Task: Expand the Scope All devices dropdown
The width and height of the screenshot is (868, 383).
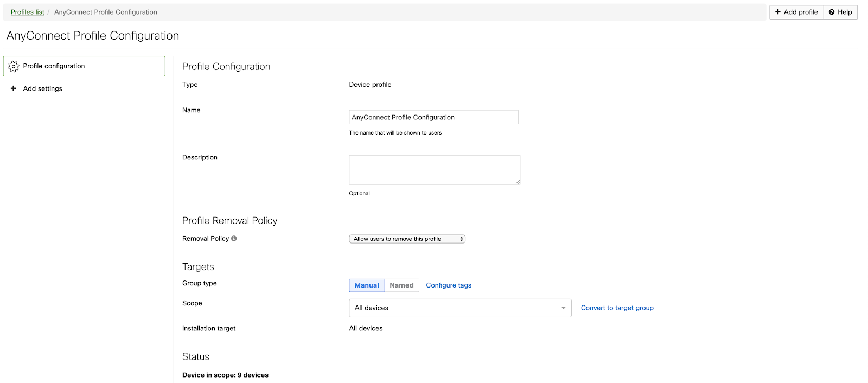Action: (460, 308)
